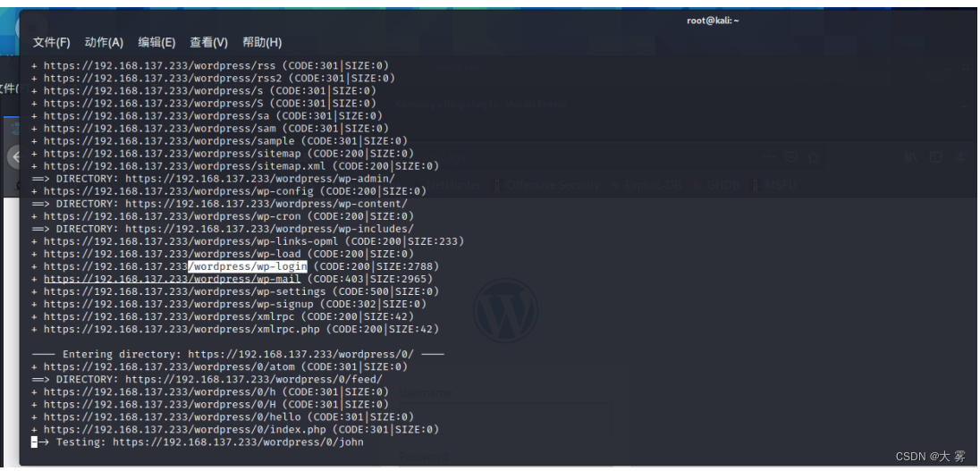Click the underlined wordpress/wp-mail URL
The width and height of the screenshot is (980, 471).
click(172, 279)
